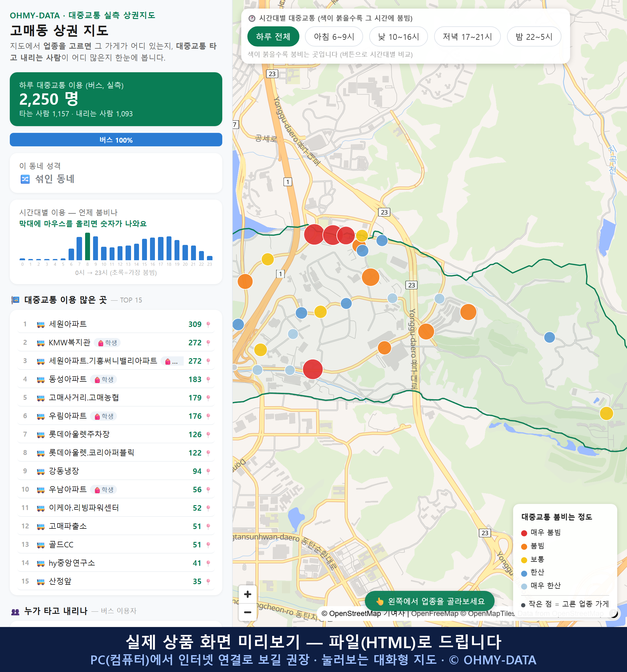
Task: Click the value 179 for 고매사거리.고매농협
Action: (195, 398)
